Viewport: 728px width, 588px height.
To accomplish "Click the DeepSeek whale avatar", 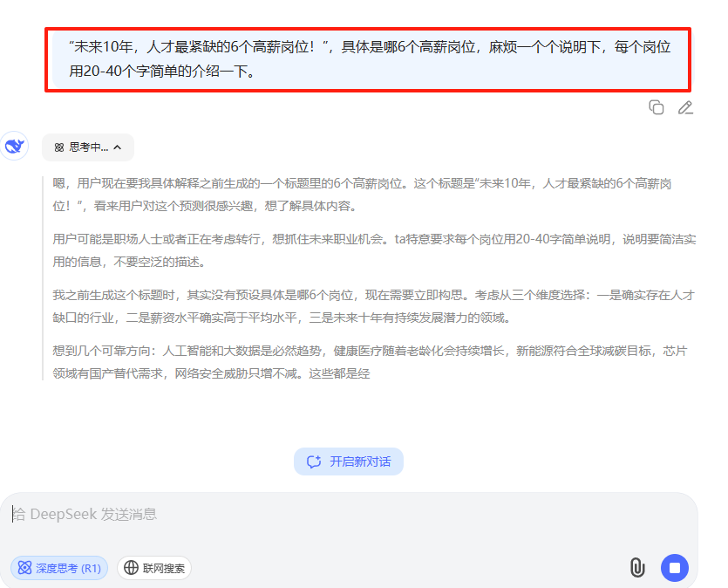I will (15, 147).
